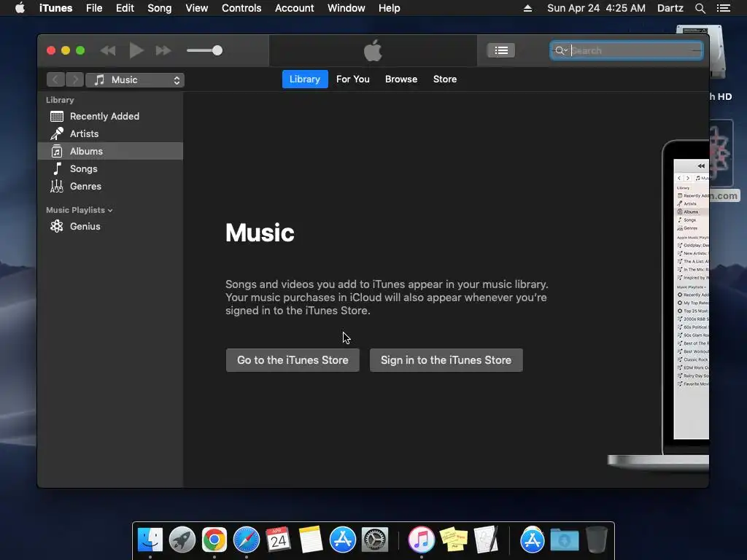
Task: Open Launchpad rocket in the Dock
Action: 182,540
